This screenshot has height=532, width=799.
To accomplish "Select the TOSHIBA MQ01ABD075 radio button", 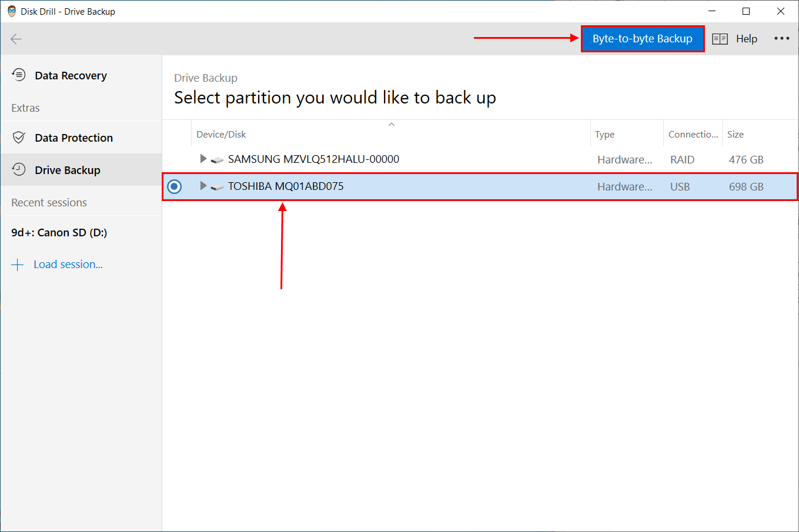I will pos(175,186).
